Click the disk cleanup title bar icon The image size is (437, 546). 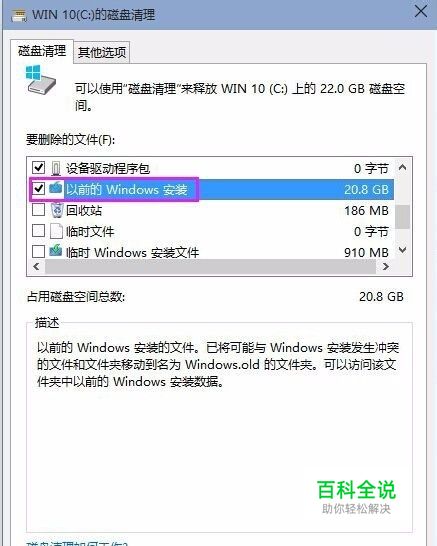click(x=19, y=15)
